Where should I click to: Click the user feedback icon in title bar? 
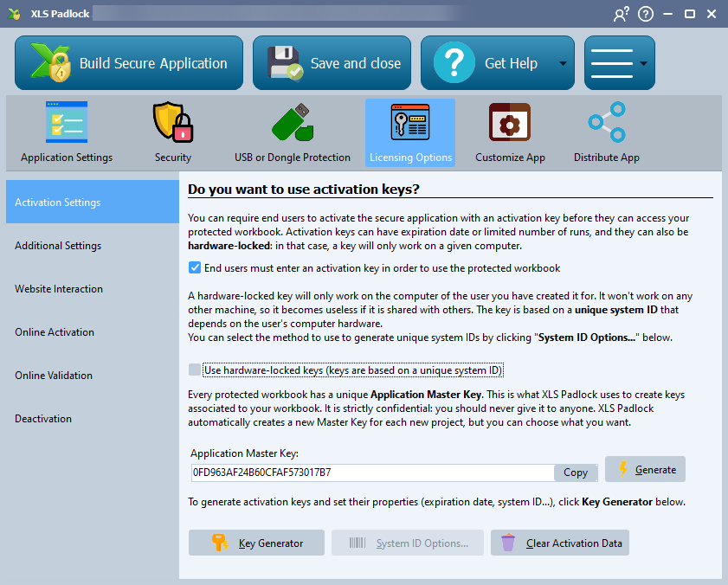pos(621,14)
